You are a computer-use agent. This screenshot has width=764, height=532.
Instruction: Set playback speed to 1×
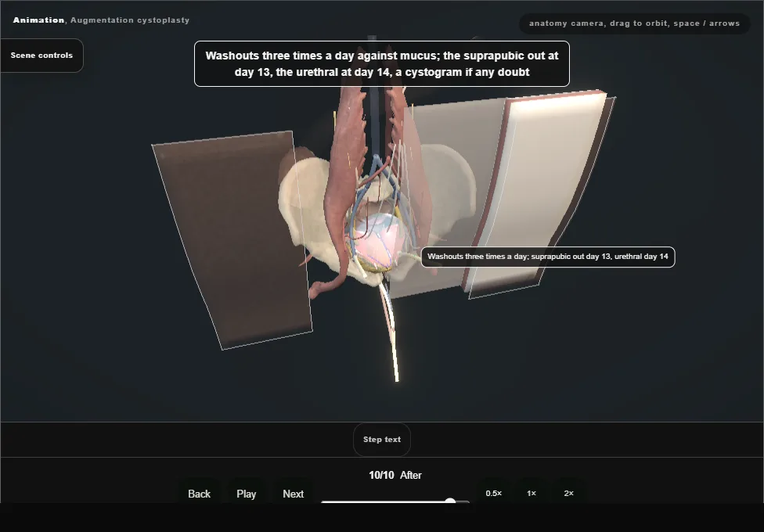(532, 493)
